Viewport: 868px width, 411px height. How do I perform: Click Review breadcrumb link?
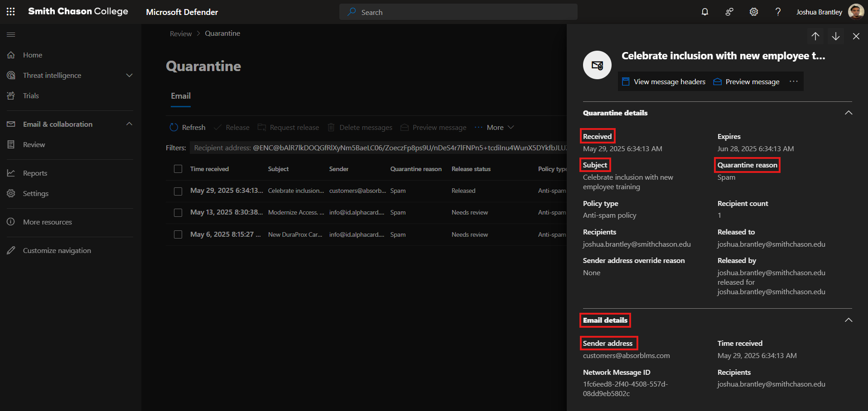181,33
